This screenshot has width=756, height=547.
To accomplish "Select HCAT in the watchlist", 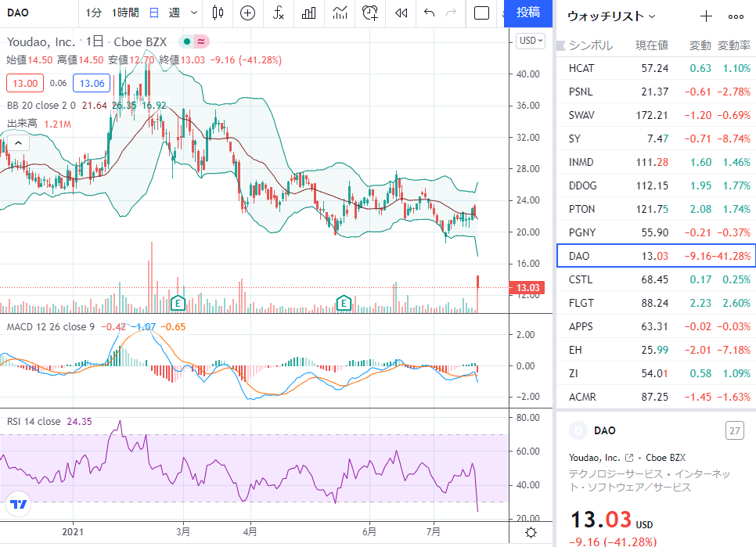I will 656,68.
